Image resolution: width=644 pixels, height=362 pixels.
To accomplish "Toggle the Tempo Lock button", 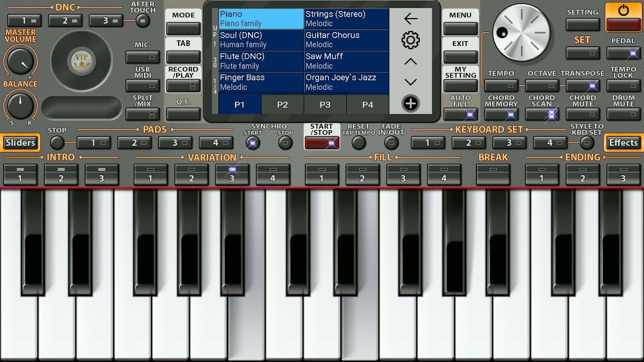I will 623,86.
